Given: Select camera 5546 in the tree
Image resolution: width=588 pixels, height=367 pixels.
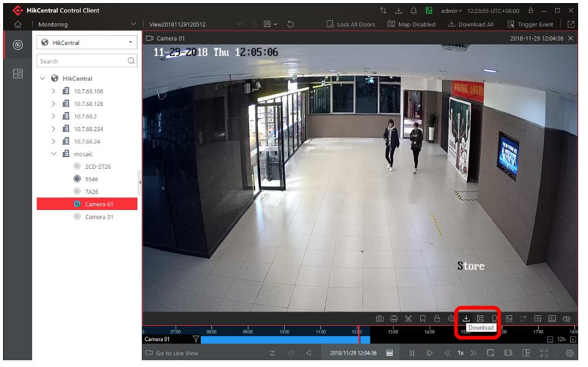Looking at the screenshot, I should [x=91, y=179].
